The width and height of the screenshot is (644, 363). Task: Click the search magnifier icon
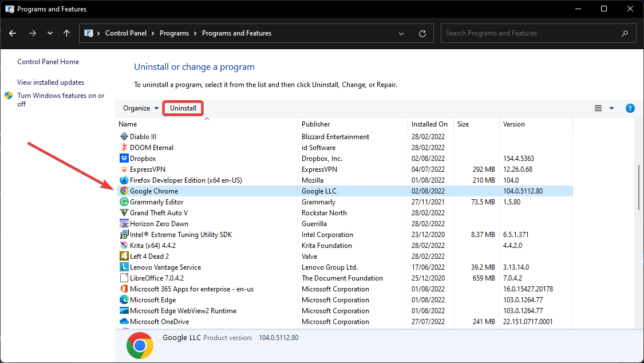pos(625,33)
